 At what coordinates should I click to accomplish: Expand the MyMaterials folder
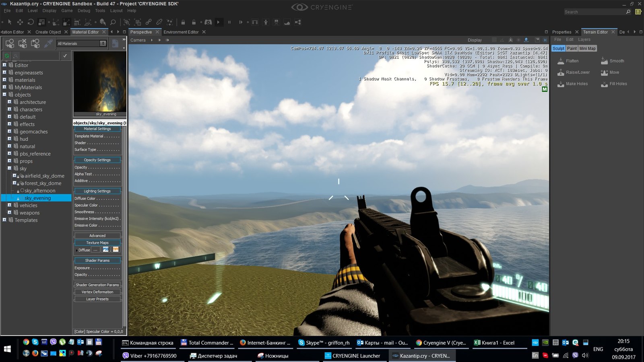[x=4, y=87]
